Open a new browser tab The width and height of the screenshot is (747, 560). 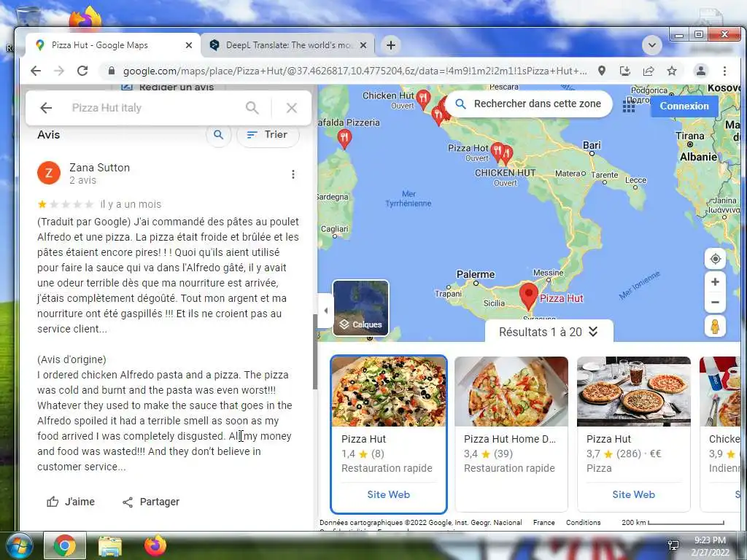391,45
